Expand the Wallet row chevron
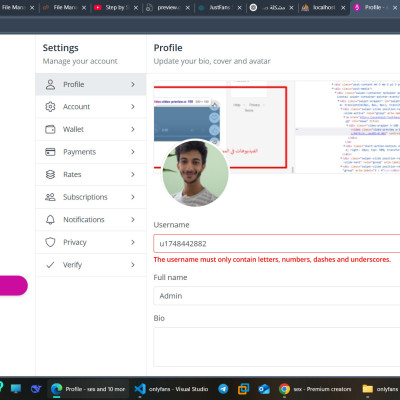The image size is (400, 400). 133,129
